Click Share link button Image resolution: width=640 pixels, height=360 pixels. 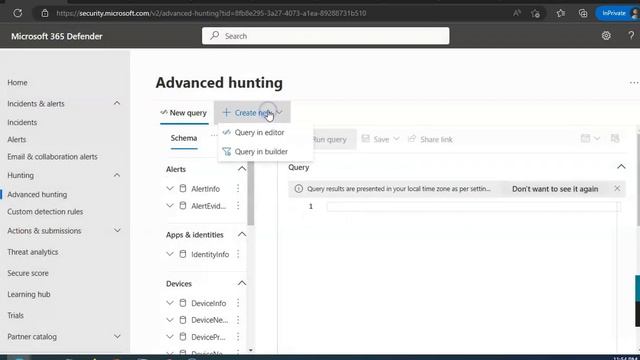click(431, 139)
